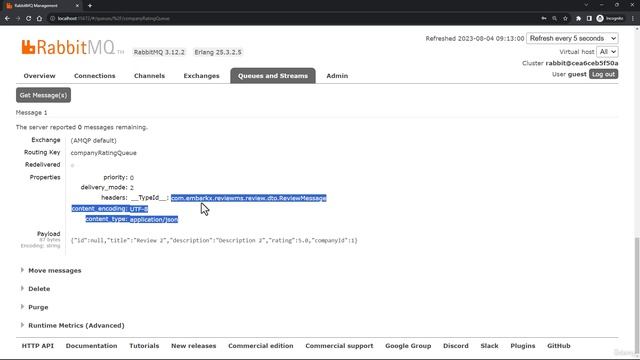Image resolution: width=640 pixels, height=360 pixels.
Task: Click the browser forward arrow
Action: pos(18,18)
